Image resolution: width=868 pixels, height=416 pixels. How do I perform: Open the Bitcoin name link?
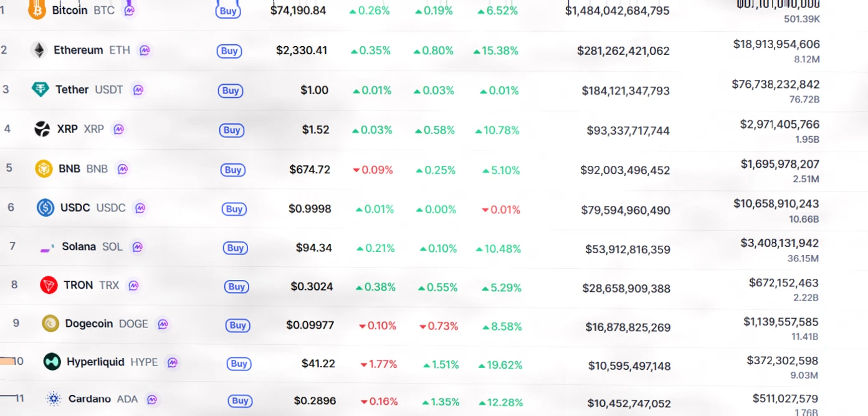pos(70,10)
